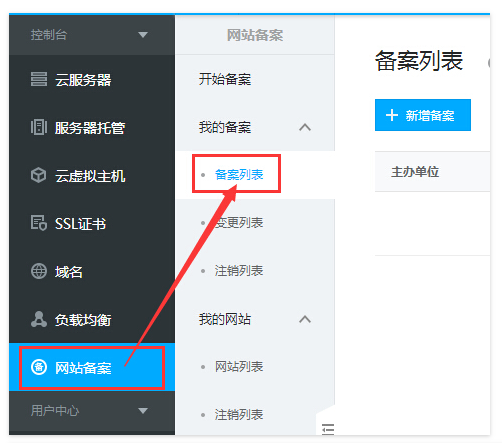Screen dimensions: 502x443
Task: Expand the 用户中心 dropdown arrow
Action: coord(143,411)
